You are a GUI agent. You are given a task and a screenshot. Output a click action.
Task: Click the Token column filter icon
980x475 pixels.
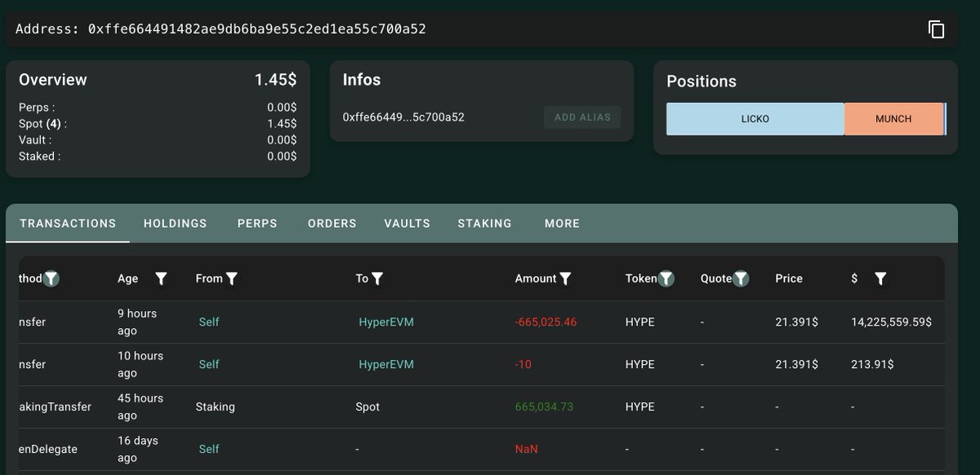pyautogui.click(x=666, y=279)
